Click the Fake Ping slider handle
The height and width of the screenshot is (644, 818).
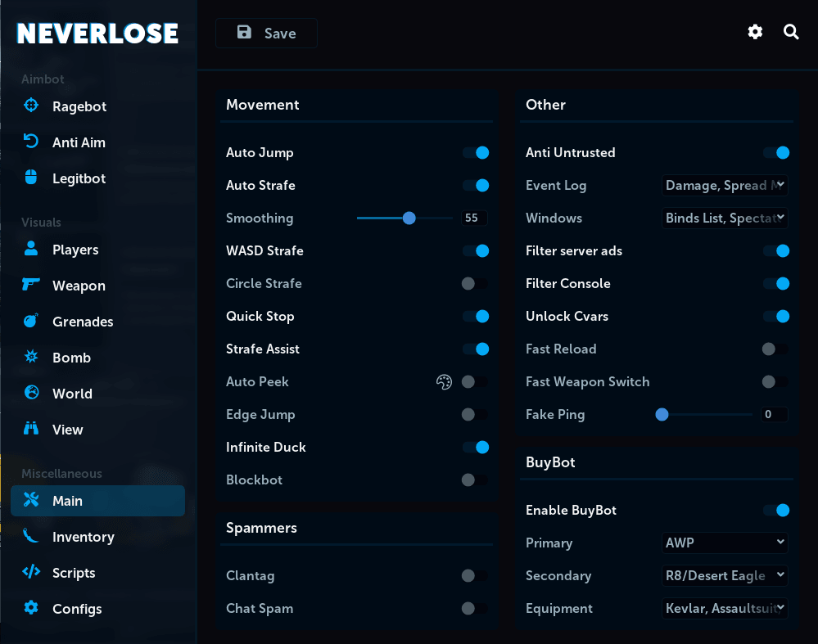(662, 415)
